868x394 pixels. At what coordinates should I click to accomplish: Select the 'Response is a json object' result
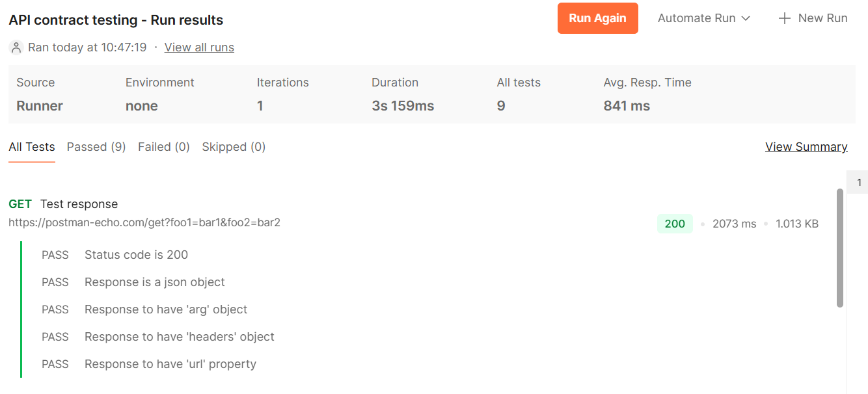click(133, 282)
